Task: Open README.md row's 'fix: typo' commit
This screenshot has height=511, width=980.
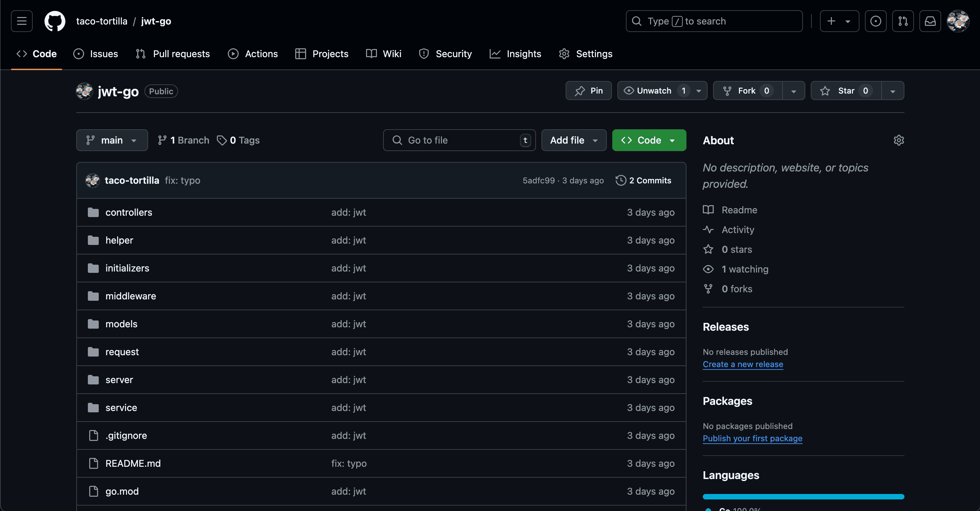Action: pyautogui.click(x=349, y=463)
